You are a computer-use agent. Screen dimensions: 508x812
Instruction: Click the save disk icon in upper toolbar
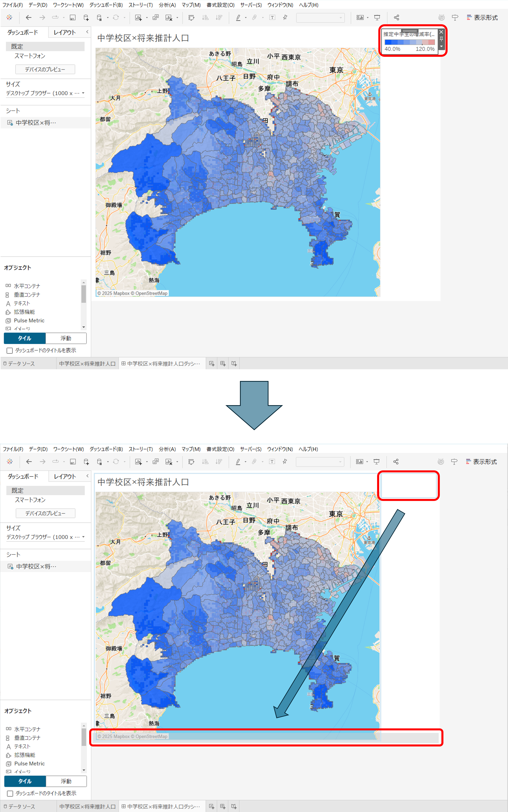point(73,17)
